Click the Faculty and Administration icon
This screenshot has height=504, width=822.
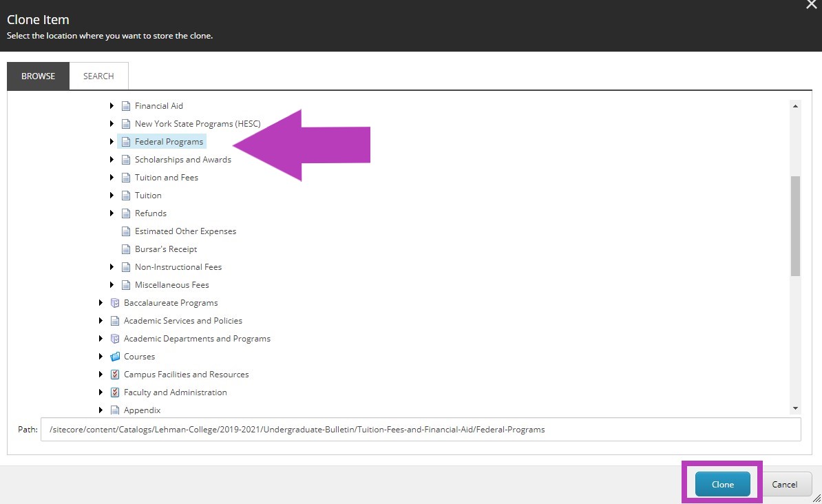[115, 392]
